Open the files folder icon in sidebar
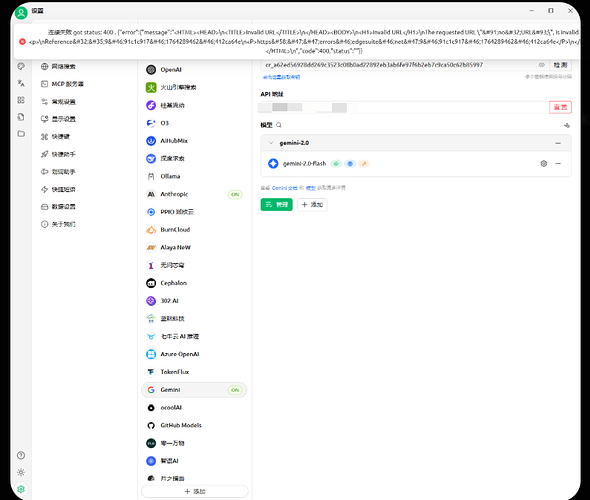The height and width of the screenshot is (500, 590). [21, 134]
